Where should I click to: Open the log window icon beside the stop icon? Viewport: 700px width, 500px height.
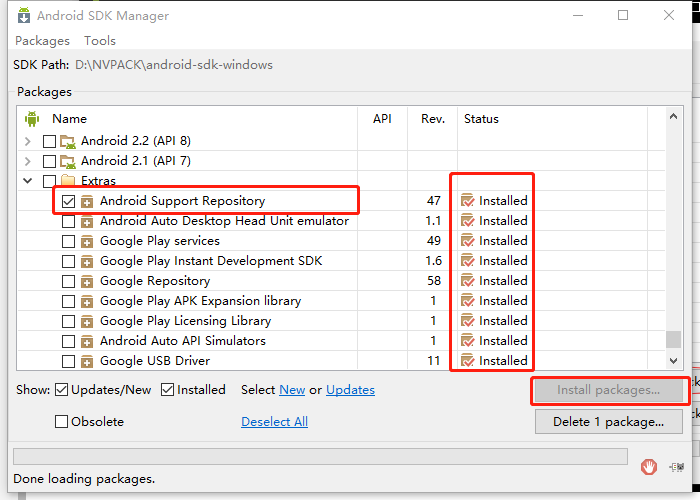pyautogui.click(x=677, y=467)
